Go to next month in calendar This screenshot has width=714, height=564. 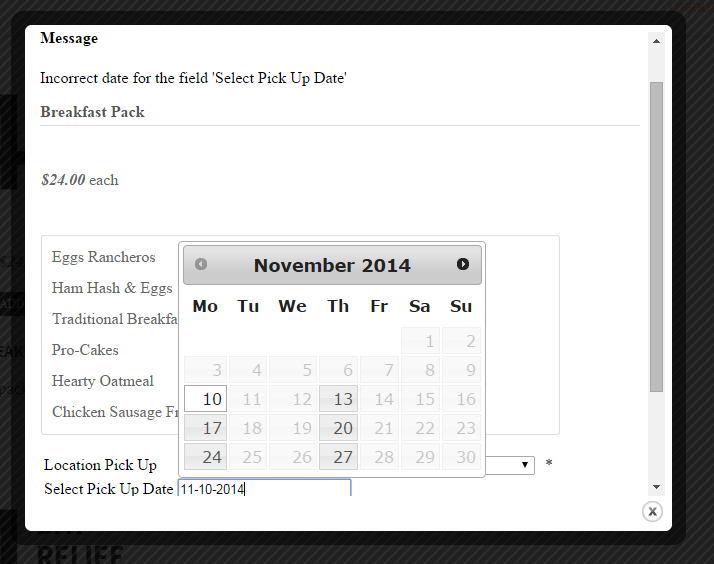463,264
